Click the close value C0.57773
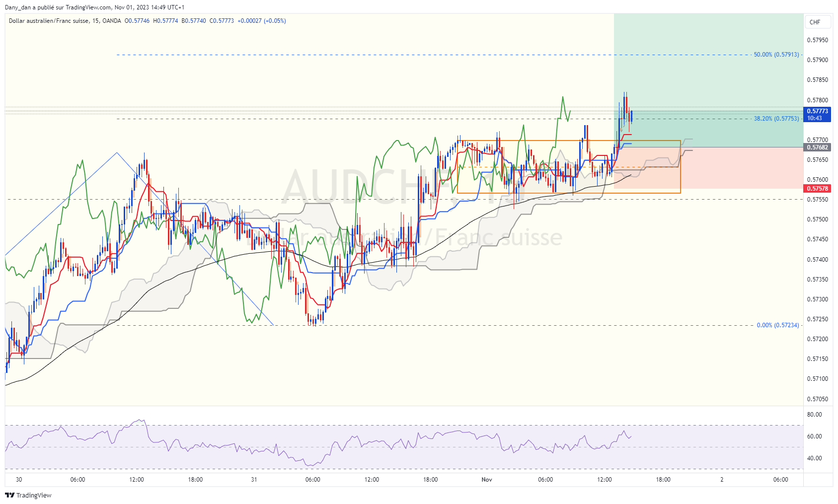 222,21
